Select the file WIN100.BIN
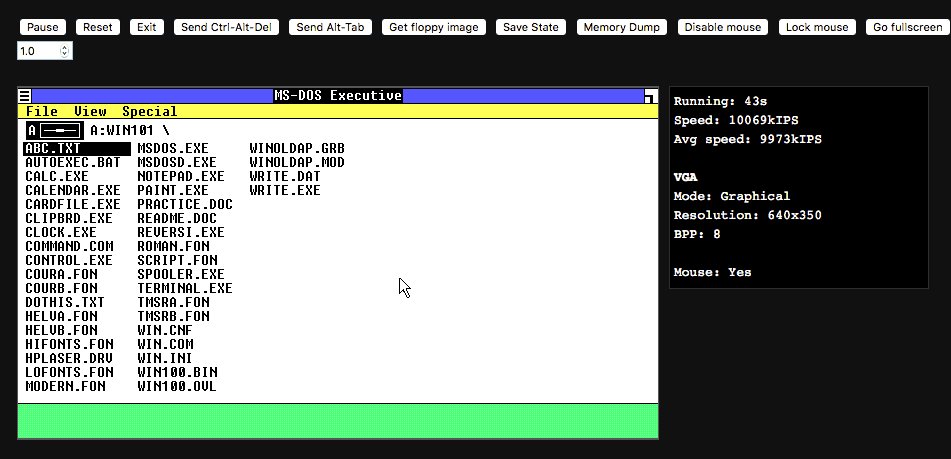 click(177, 372)
